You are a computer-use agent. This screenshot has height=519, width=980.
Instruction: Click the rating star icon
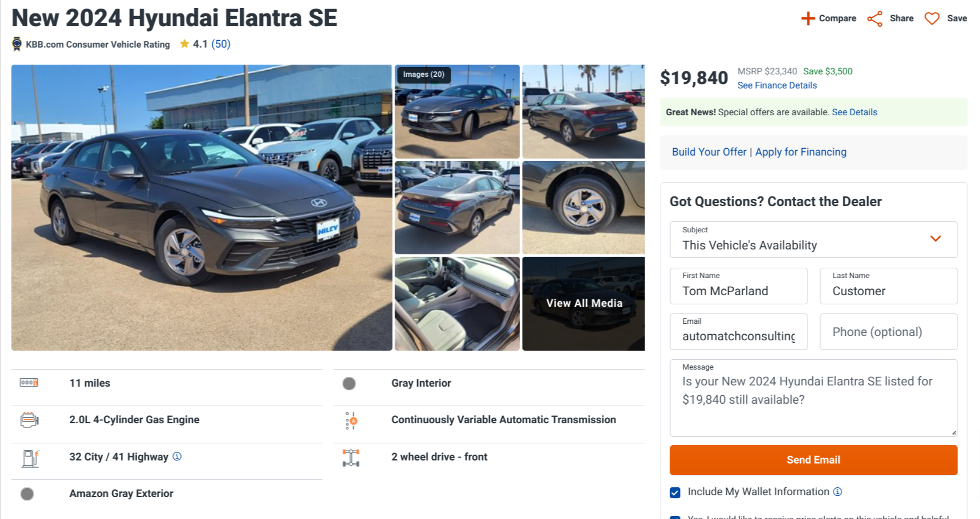pyautogui.click(x=184, y=44)
